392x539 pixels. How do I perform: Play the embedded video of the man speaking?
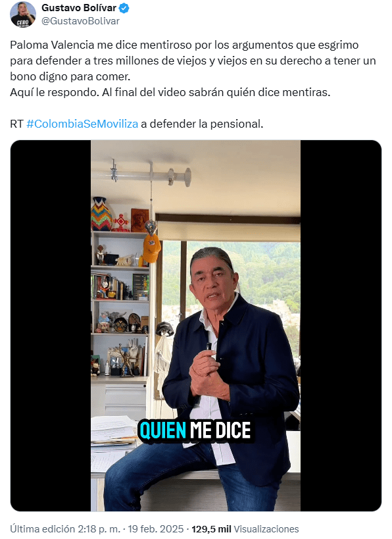tap(195, 326)
